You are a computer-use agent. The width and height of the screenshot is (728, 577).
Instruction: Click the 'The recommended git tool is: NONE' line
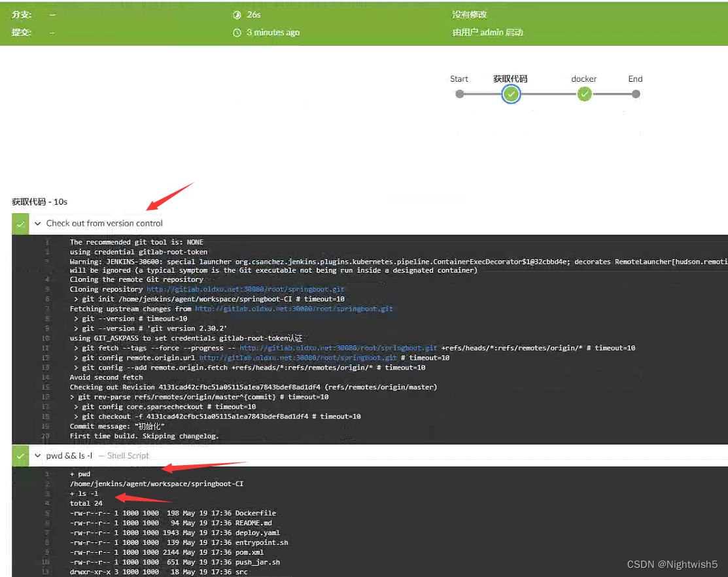click(x=137, y=242)
